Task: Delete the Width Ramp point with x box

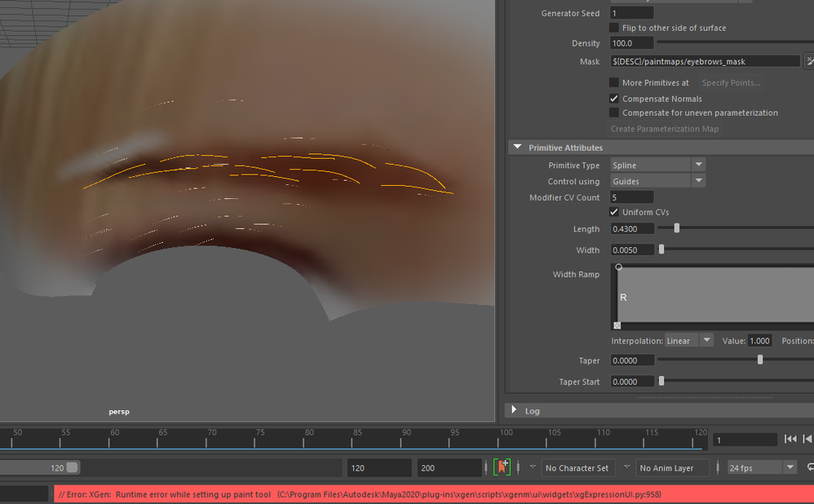Action: point(617,325)
